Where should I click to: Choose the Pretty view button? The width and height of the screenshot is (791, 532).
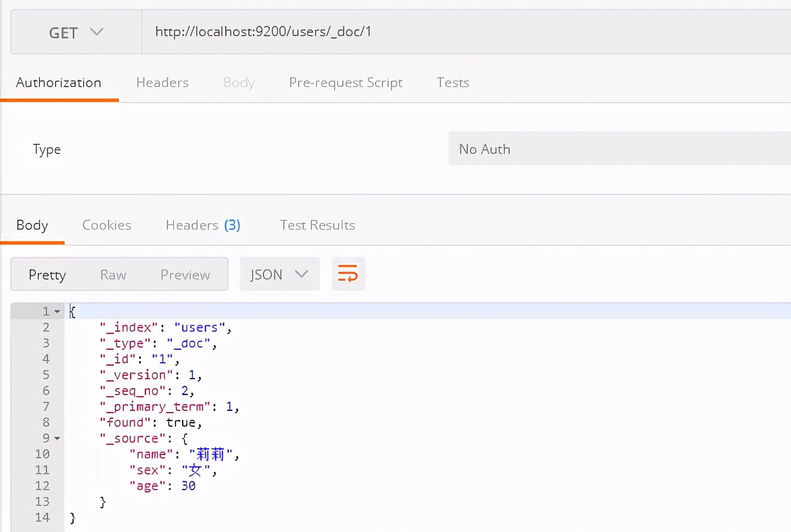48,274
